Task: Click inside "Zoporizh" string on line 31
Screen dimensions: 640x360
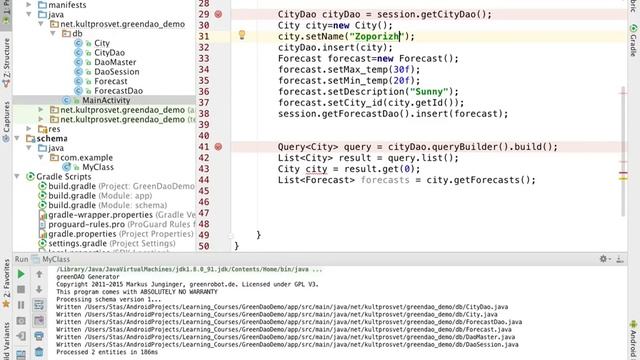Action: tap(376, 36)
